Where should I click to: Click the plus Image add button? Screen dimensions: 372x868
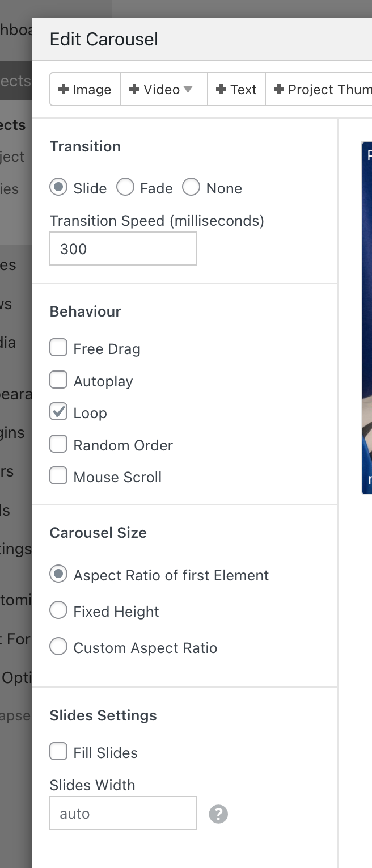85,90
